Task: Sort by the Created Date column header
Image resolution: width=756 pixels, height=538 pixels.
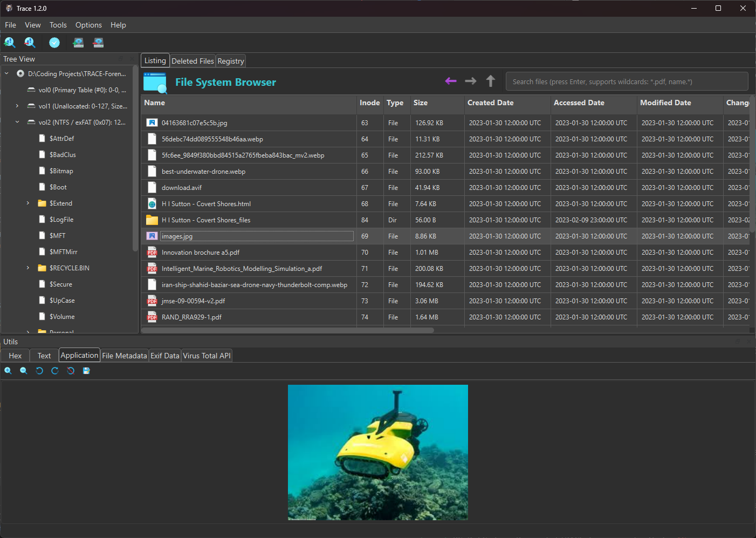Action: (x=507, y=105)
